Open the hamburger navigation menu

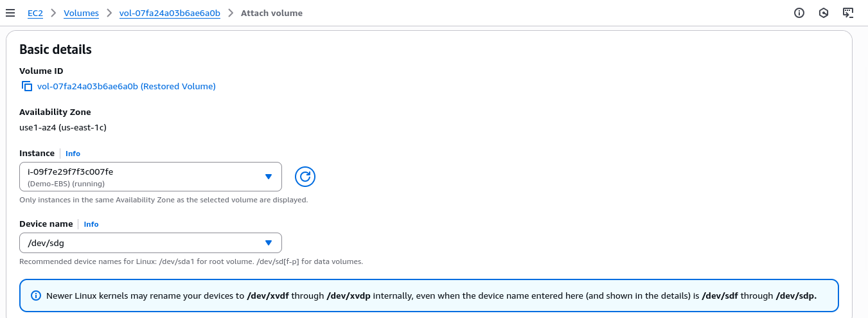point(10,13)
